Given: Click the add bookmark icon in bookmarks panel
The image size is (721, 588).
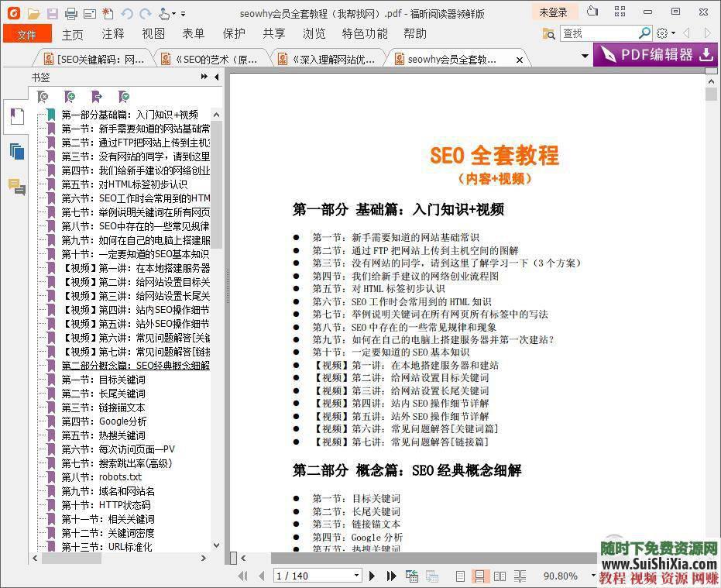Looking at the screenshot, I should click(69, 96).
